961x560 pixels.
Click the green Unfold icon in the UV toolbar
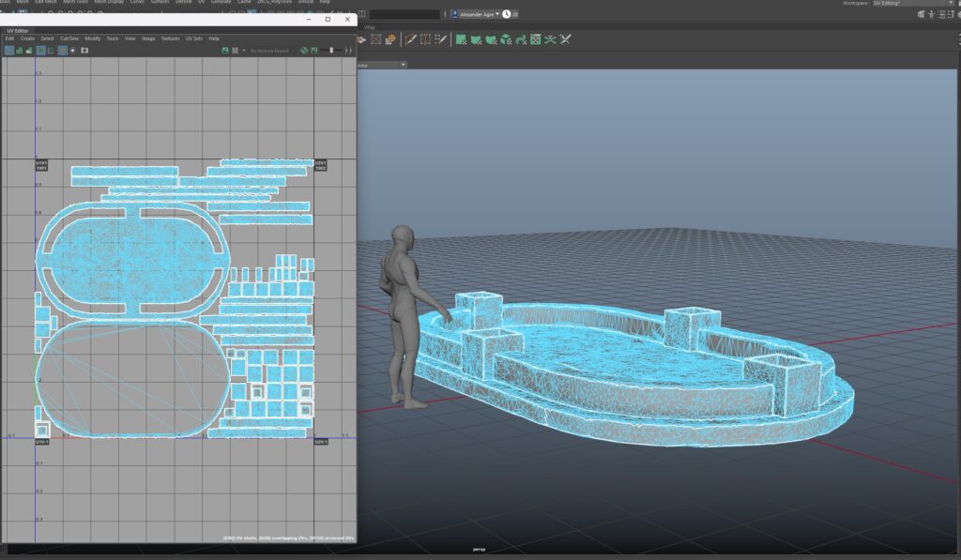(x=478, y=39)
